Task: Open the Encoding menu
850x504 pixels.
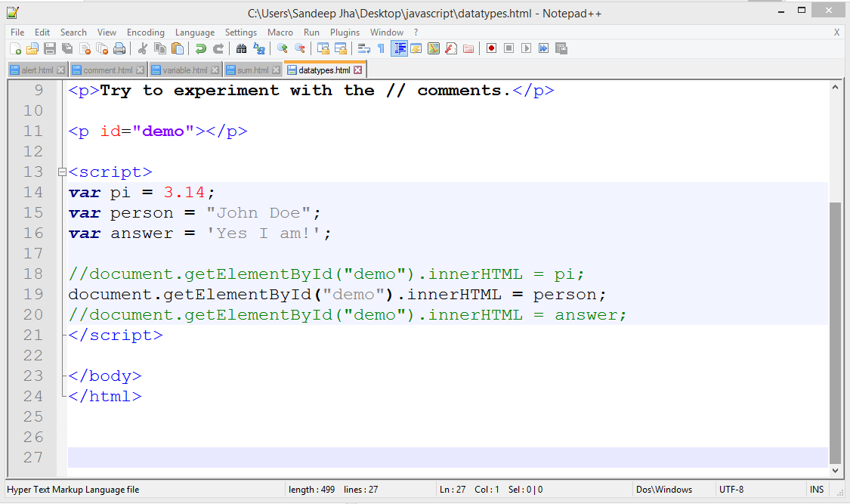Action: coord(145,32)
